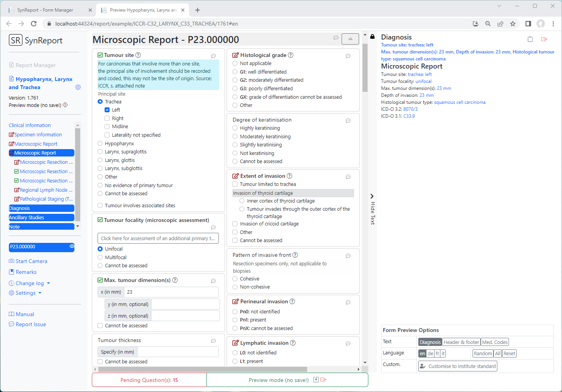Select Multifocal tumour focality
This screenshot has height=392, width=562.
pyautogui.click(x=100, y=257)
